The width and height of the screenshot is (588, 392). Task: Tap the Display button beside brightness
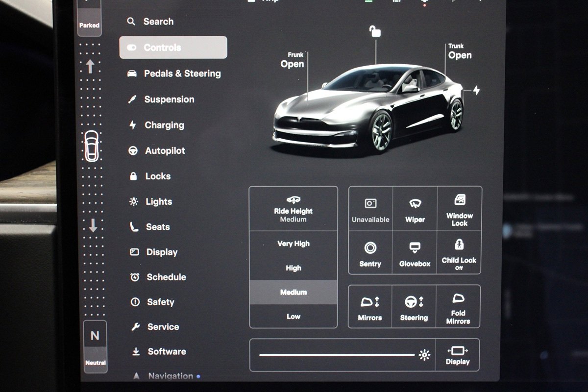pos(458,355)
